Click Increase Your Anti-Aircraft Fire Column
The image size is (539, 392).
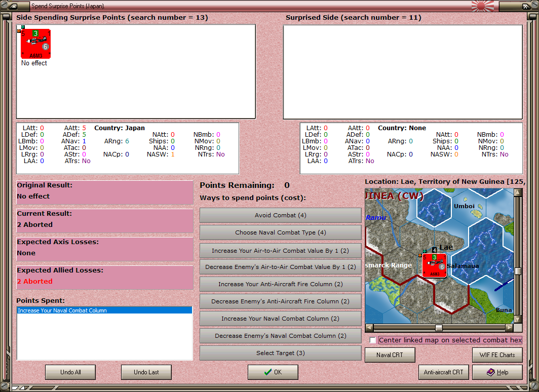pos(281,284)
